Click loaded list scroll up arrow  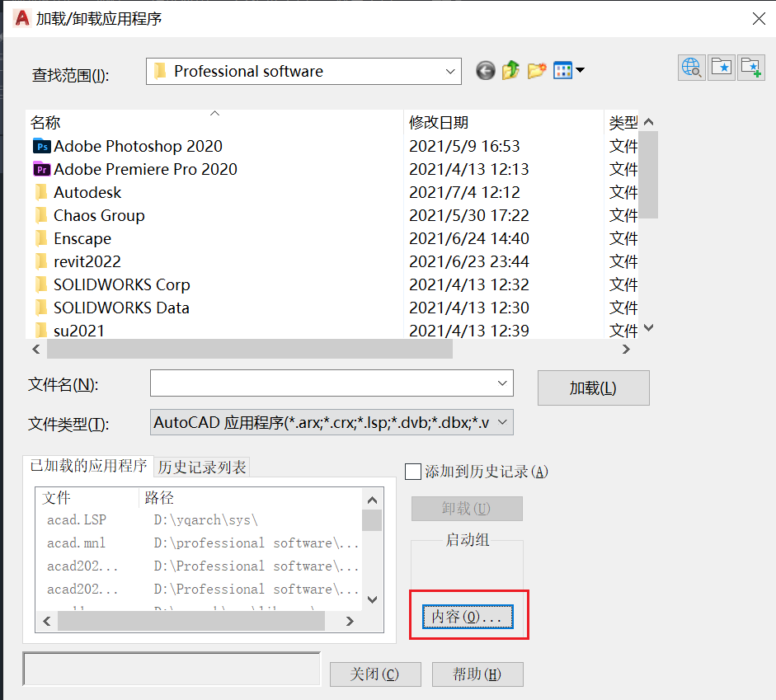click(x=373, y=500)
